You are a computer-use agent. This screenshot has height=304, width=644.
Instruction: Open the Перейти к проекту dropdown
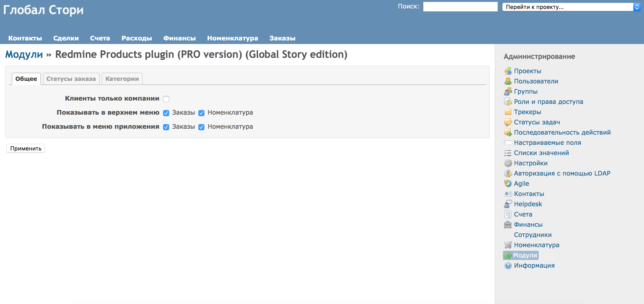pos(571,7)
